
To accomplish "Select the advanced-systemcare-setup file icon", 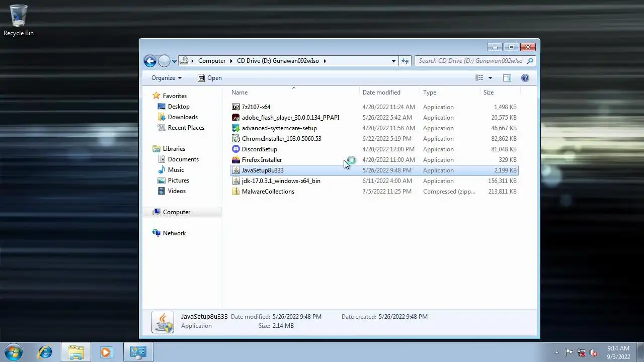I will pos(236,128).
